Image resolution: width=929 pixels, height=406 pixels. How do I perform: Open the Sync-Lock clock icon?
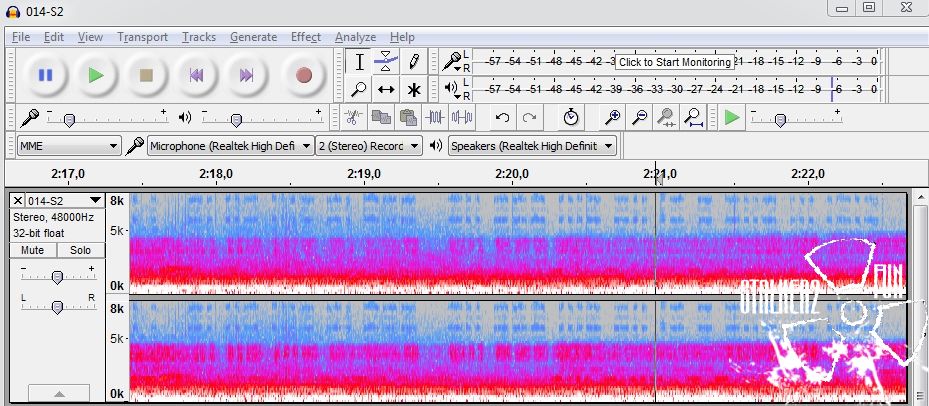pos(570,117)
